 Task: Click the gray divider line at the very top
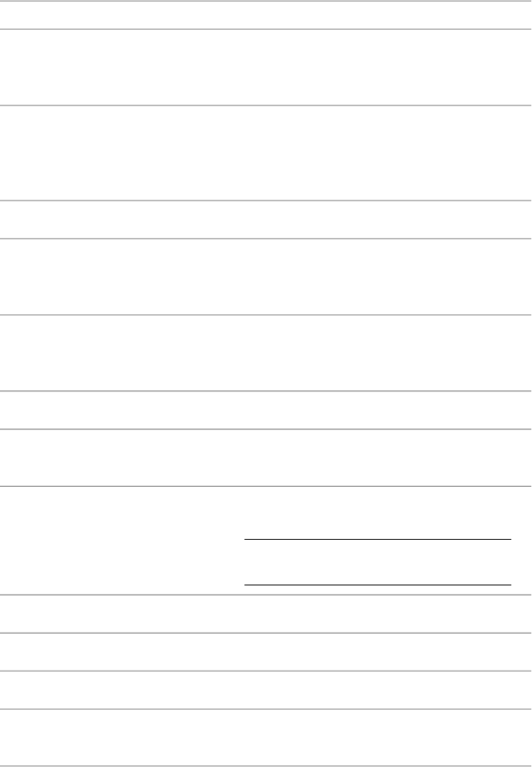pyautogui.click(x=266, y=1)
